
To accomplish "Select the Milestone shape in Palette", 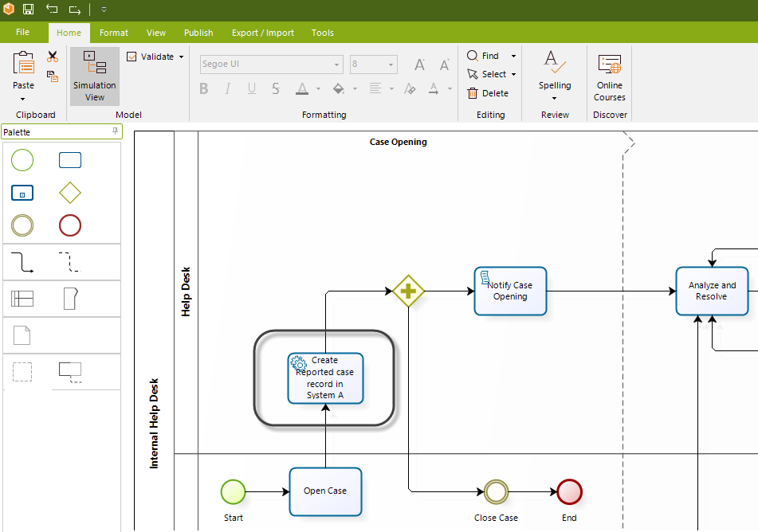I will [x=71, y=299].
